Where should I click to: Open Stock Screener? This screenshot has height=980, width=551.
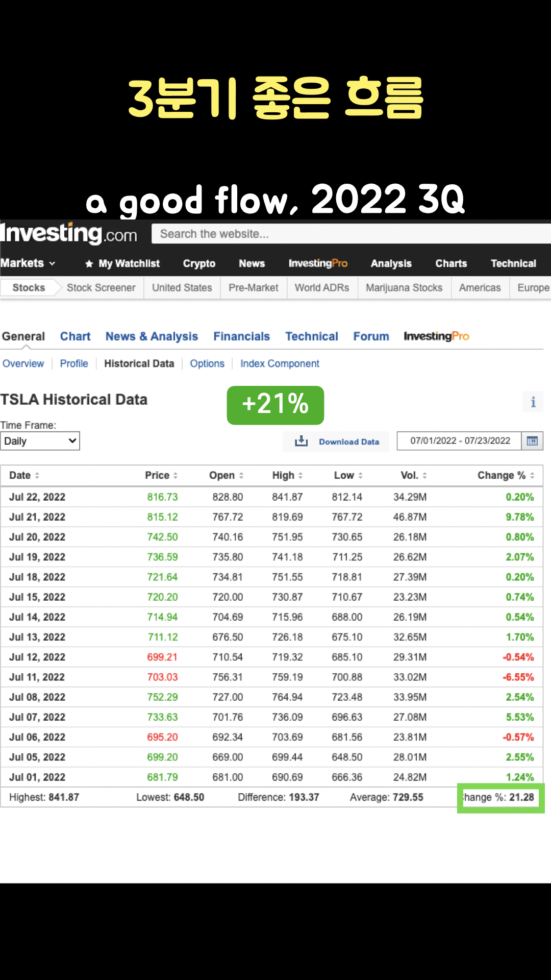[101, 288]
